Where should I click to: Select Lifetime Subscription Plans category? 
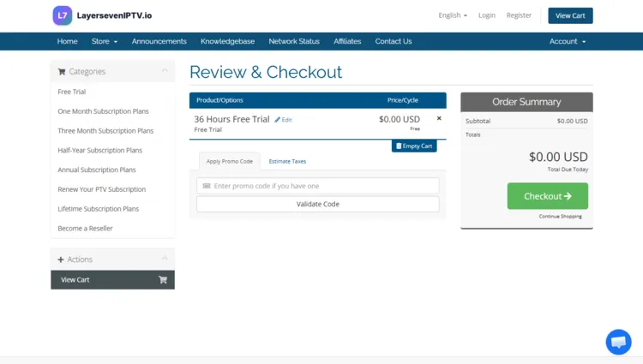113,209
